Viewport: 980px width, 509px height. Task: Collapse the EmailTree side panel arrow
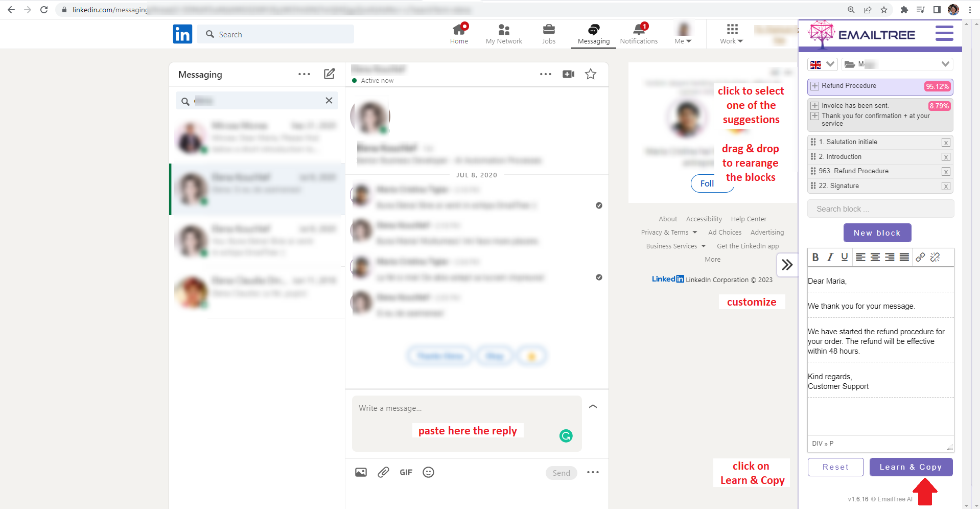pos(787,264)
